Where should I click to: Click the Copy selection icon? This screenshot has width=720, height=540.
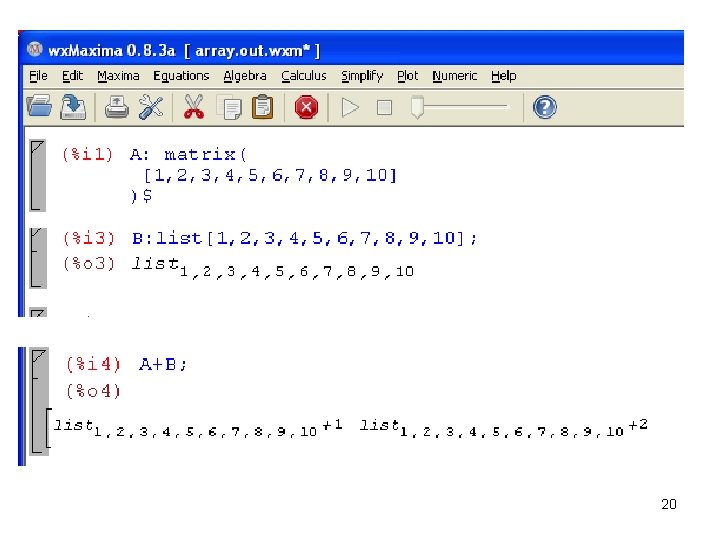coord(230,107)
